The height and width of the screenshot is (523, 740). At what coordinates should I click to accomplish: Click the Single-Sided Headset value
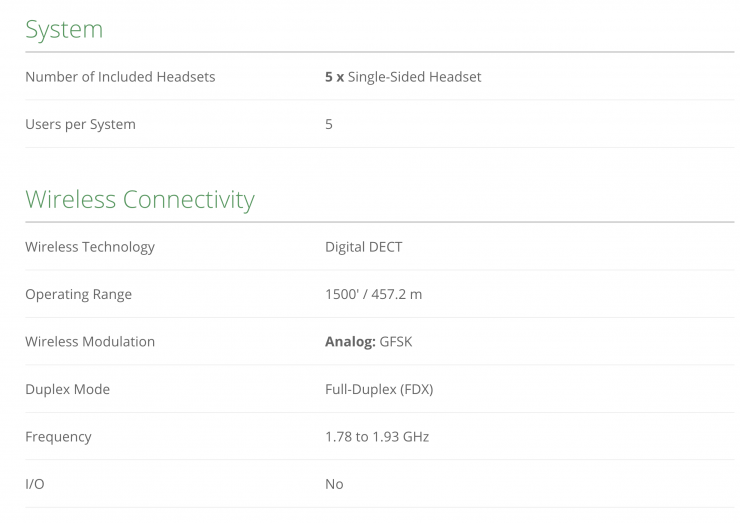414,77
